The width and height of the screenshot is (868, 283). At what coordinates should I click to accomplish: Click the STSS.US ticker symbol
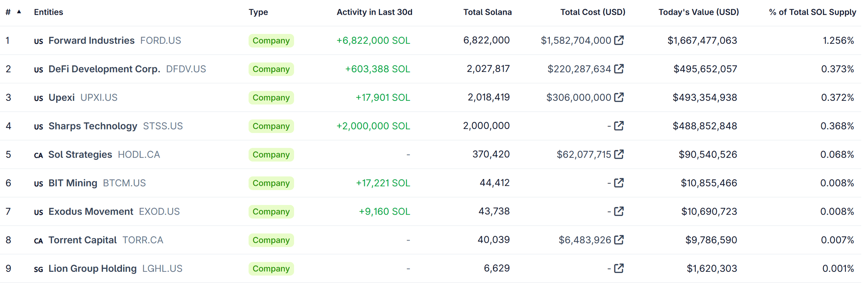(x=163, y=126)
